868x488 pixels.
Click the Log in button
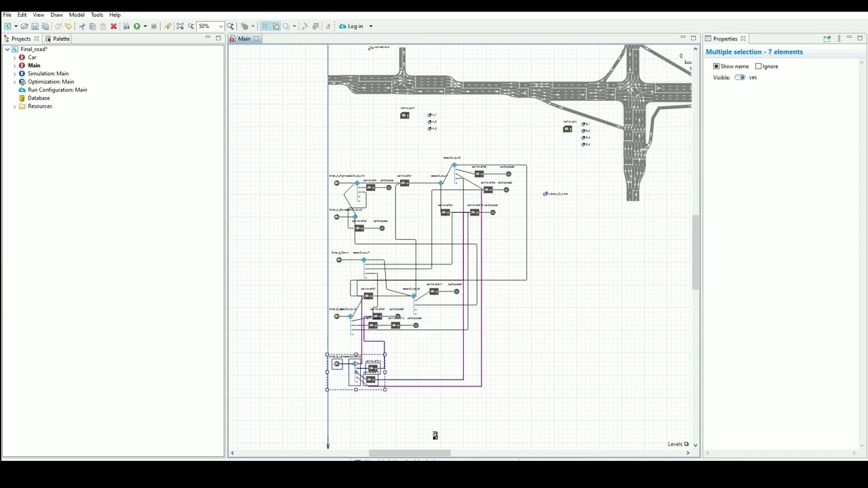[x=351, y=26]
